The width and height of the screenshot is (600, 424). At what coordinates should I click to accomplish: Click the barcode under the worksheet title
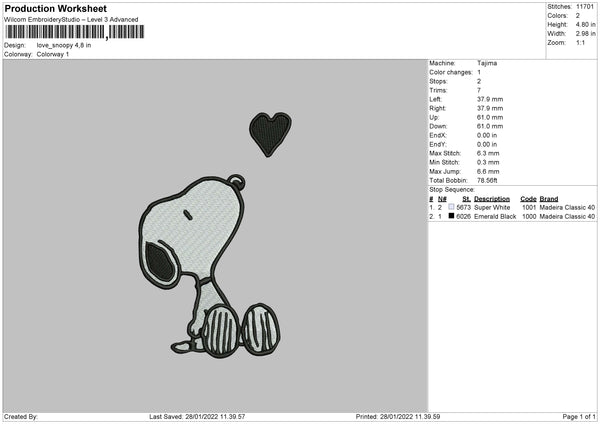[74, 32]
